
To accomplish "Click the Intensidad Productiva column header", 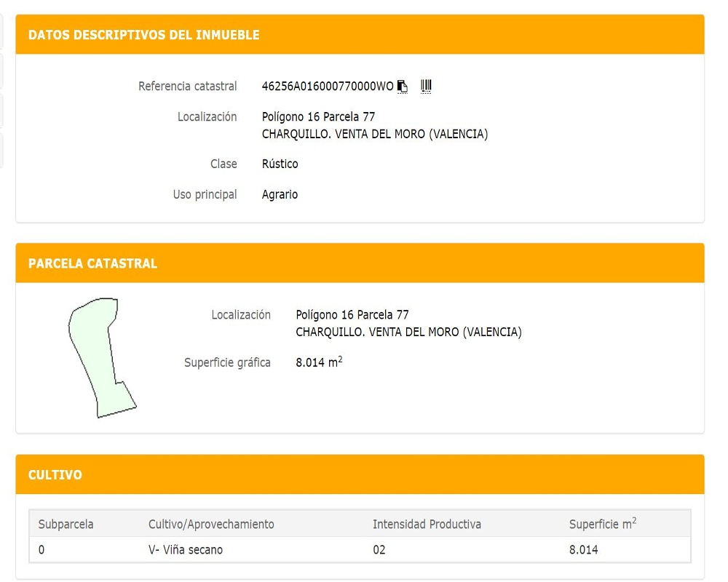I will (x=427, y=524).
